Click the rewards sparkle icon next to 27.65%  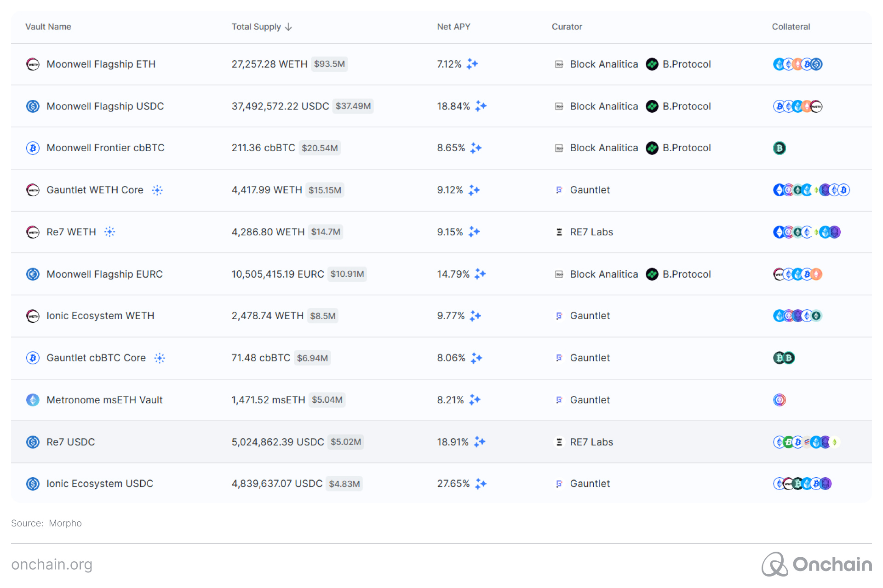481,484
